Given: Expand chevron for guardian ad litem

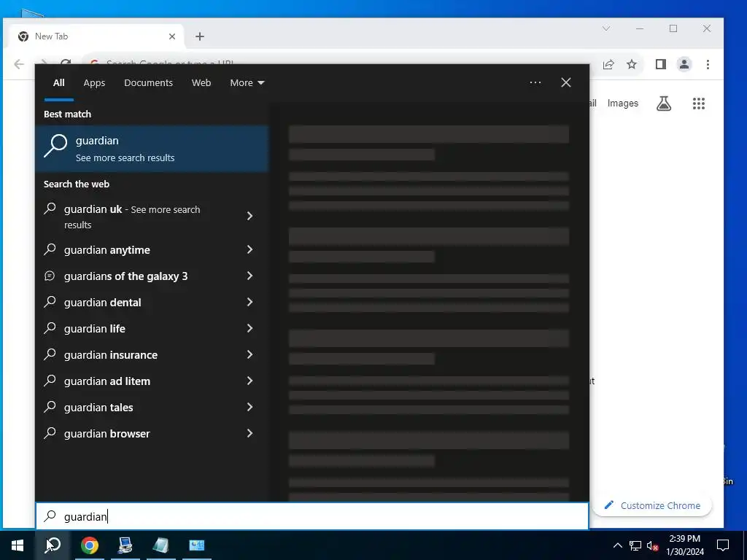Looking at the screenshot, I should tap(249, 381).
